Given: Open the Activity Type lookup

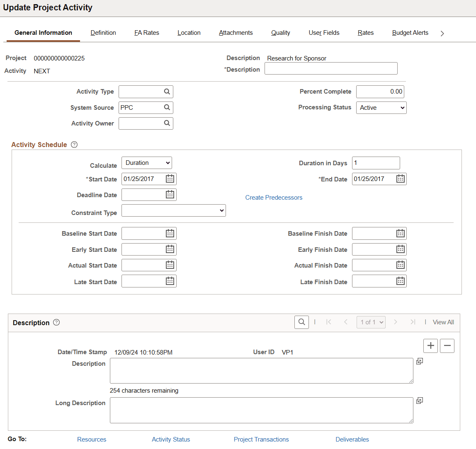Looking at the screenshot, I should 167,92.
